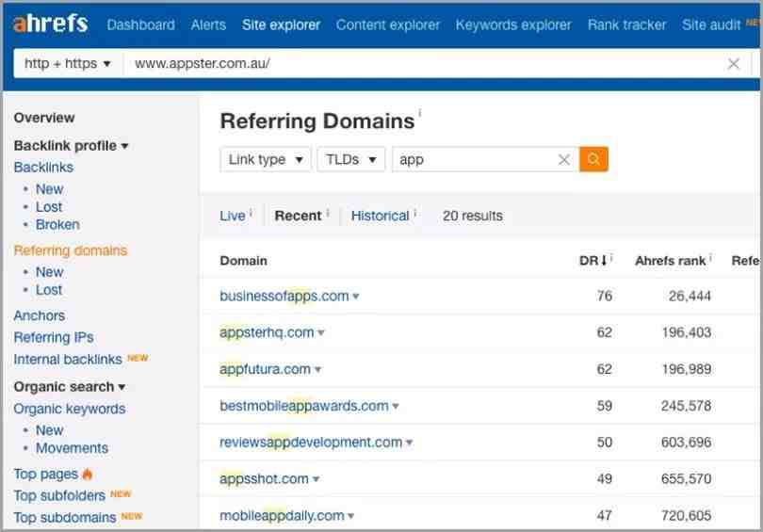Collapse the Backlink profile section
The width and height of the screenshot is (763, 532).
[71, 145]
